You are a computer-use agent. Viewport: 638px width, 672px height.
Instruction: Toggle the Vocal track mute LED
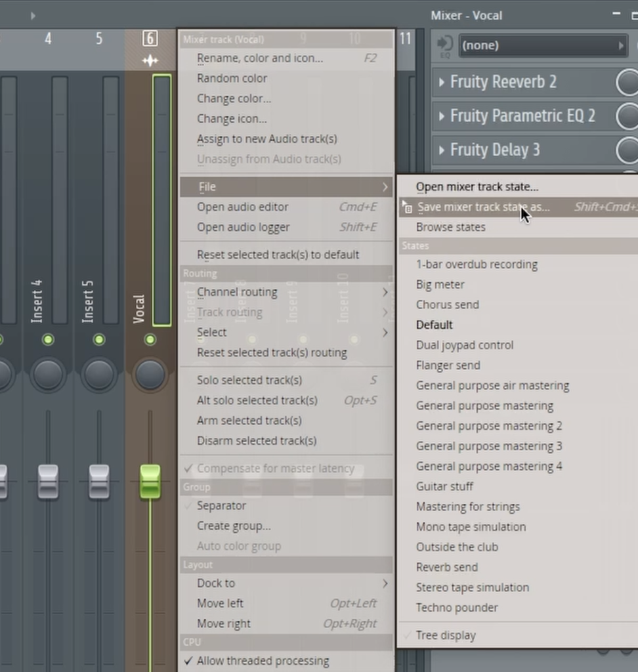pos(150,339)
